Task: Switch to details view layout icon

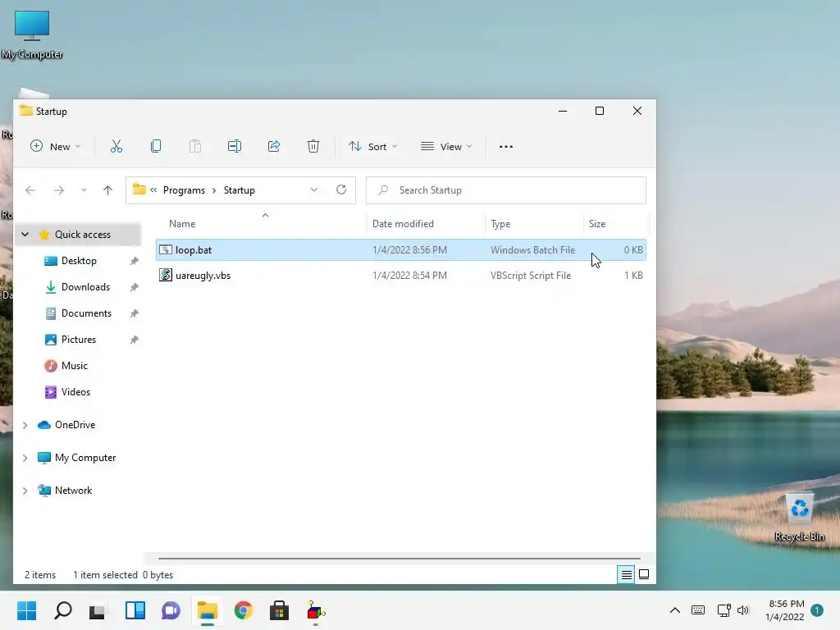Action: click(626, 575)
